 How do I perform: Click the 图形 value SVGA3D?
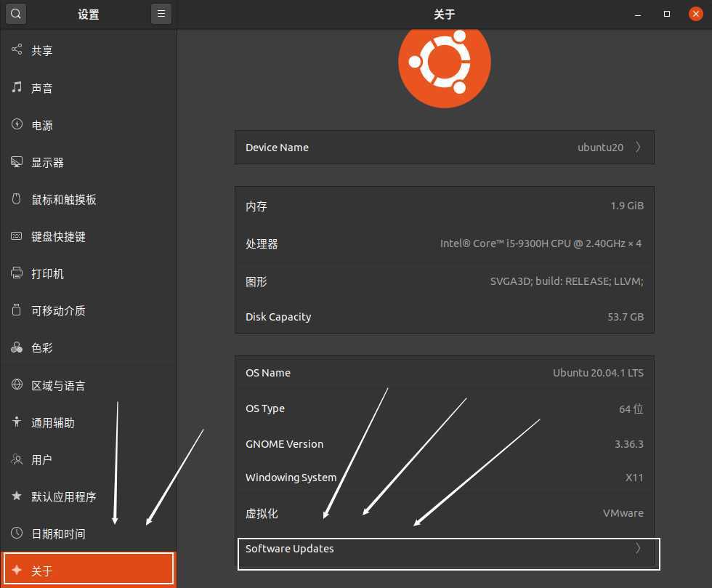[x=567, y=281]
